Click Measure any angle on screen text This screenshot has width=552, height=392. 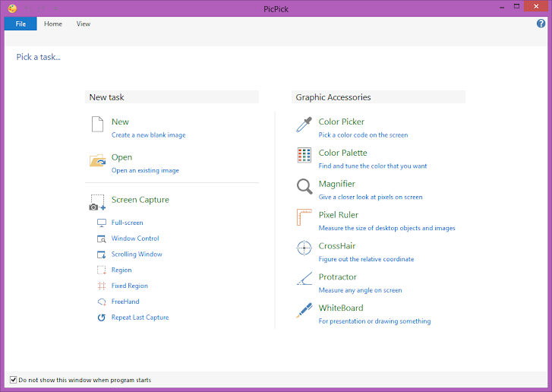point(360,290)
